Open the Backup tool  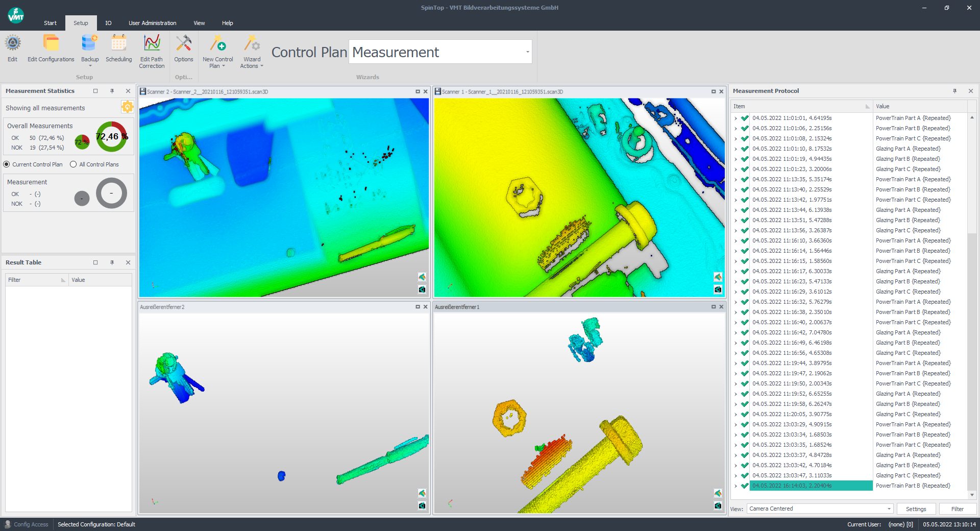point(90,49)
